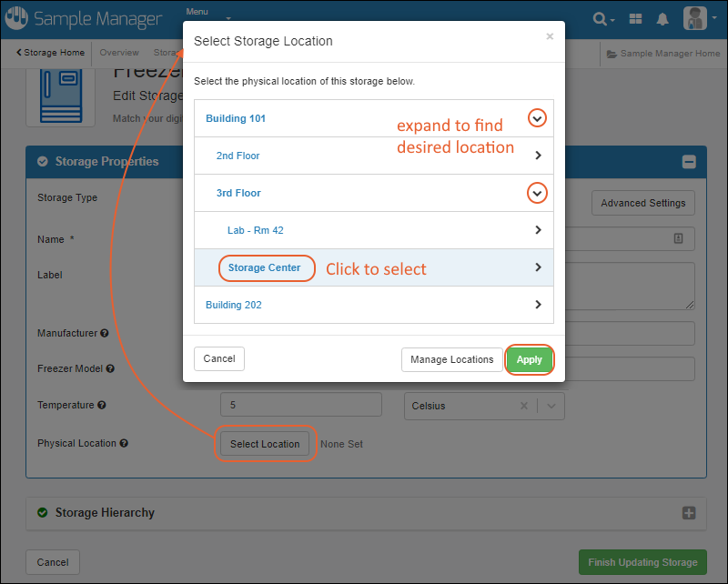
Task: Expand the Storage Hierarchy panel
Action: tap(689, 513)
